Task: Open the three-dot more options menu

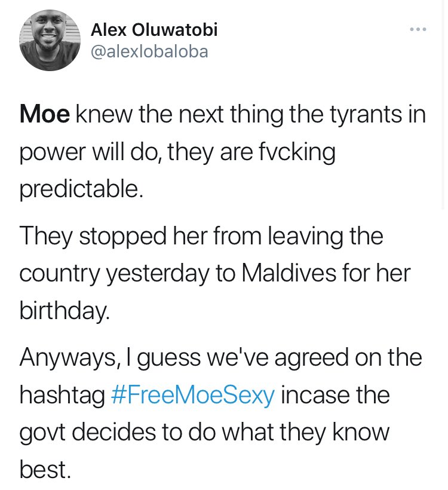Action: (x=418, y=29)
